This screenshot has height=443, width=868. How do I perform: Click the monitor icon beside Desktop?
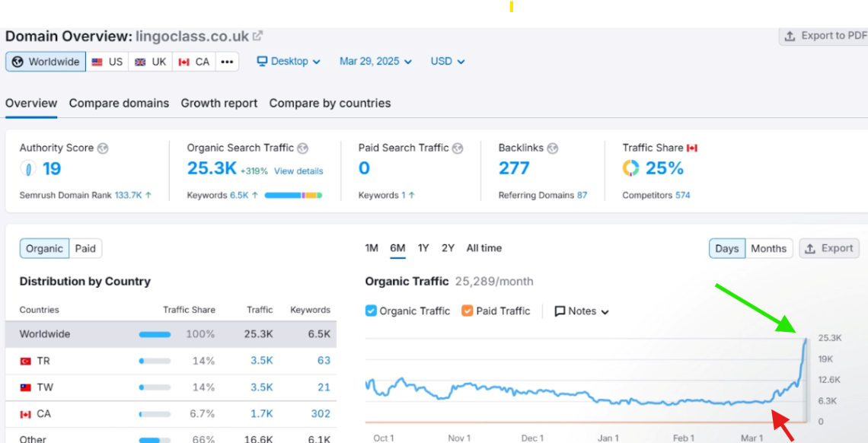pos(263,62)
